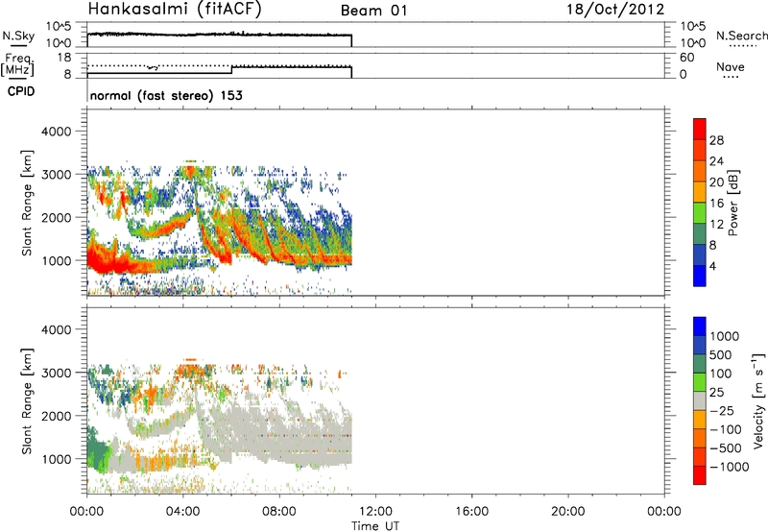The image size is (768, 532).
Task: Click the 2000 tick of velocity panel
Action: [56, 416]
